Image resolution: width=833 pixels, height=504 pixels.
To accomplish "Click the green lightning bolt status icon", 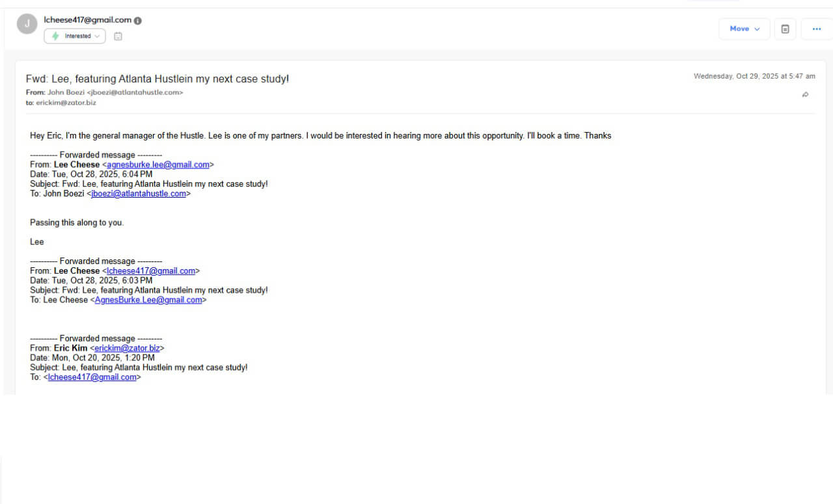I will tap(55, 36).
